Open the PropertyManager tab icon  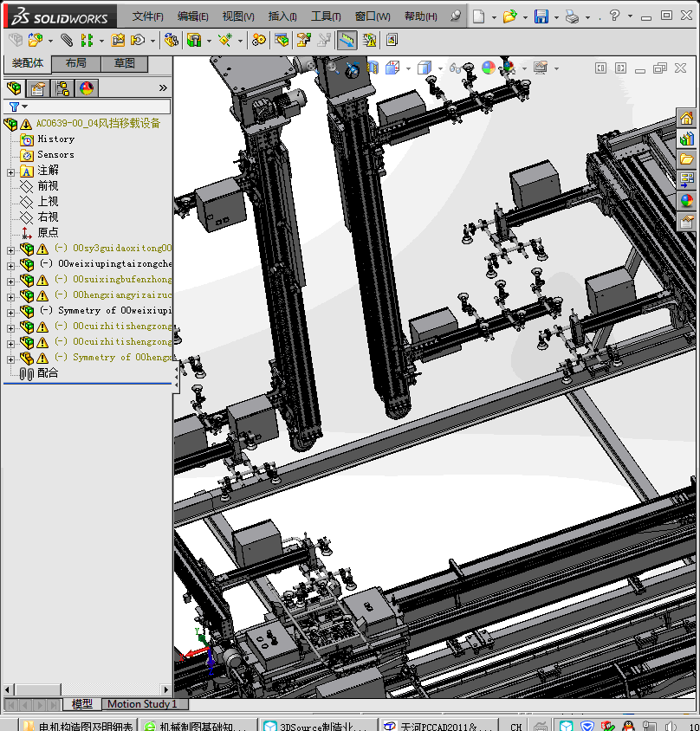(38, 88)
